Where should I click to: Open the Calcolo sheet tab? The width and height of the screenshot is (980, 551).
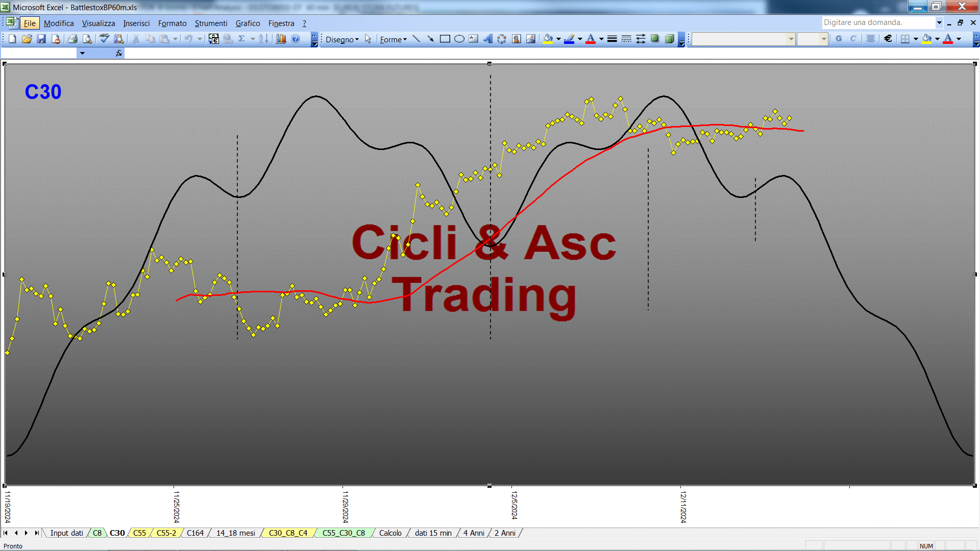click(390, 533)
